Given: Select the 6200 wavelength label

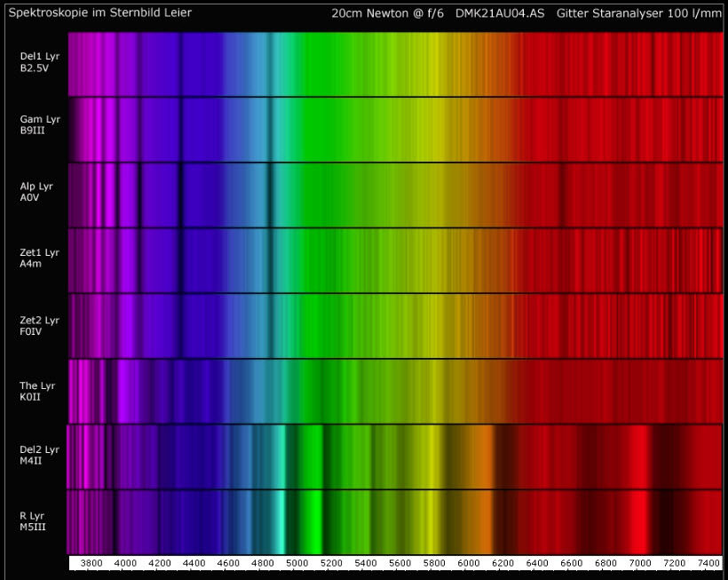Looking at the screenshot, I should pyautogui.click(x=503, y=562).
